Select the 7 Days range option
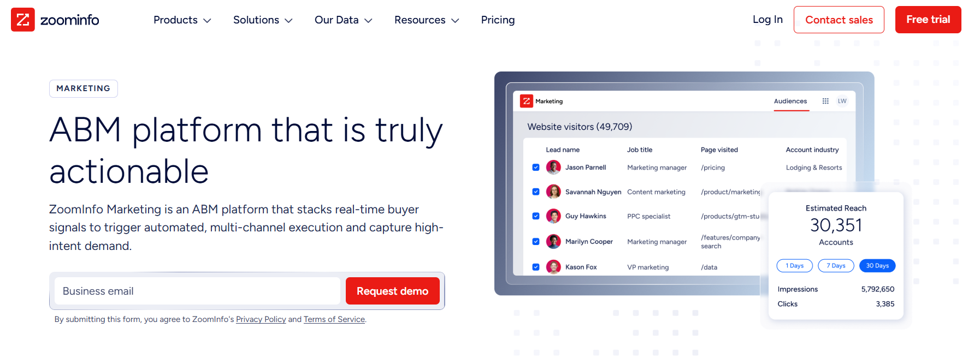 click(836, 266)
